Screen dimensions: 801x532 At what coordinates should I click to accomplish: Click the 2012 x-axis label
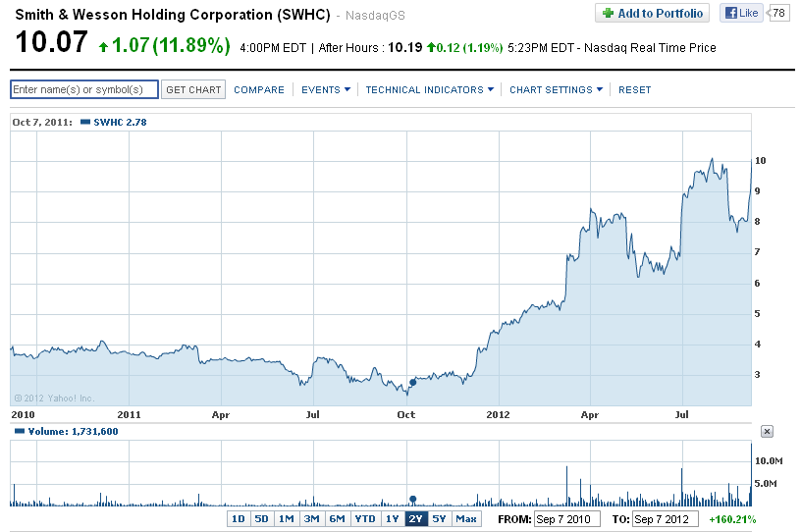tap(498, 414)
